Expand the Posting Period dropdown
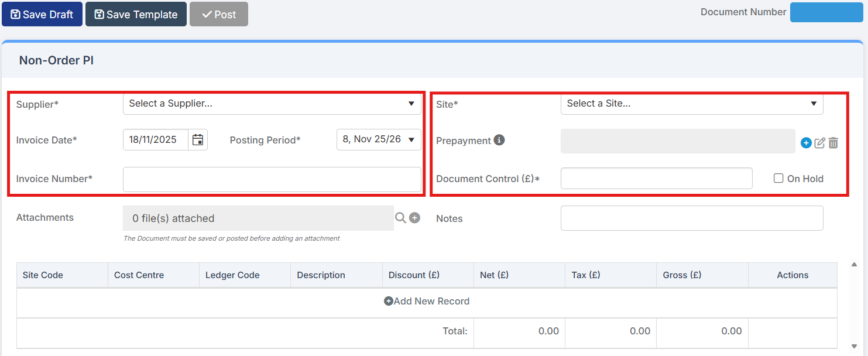Image resolution: width=868 pixels, height=356 pixels. coord(378,140)
